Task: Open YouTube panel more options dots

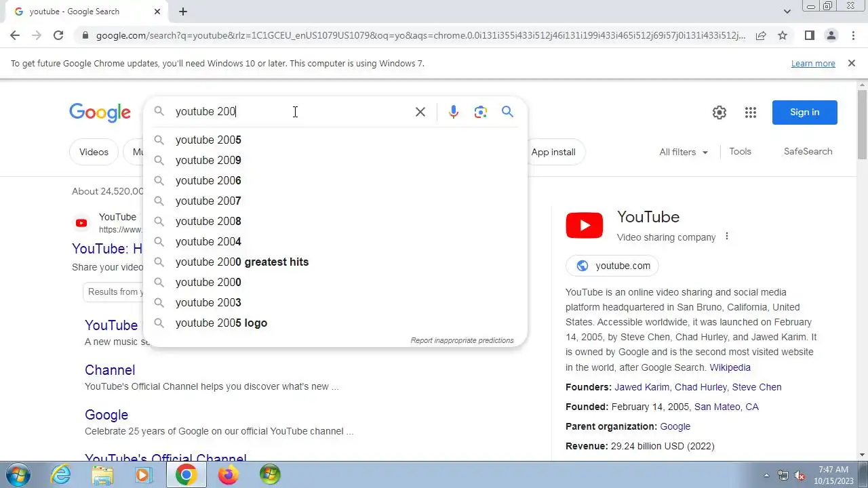Action: pos(726,237)
